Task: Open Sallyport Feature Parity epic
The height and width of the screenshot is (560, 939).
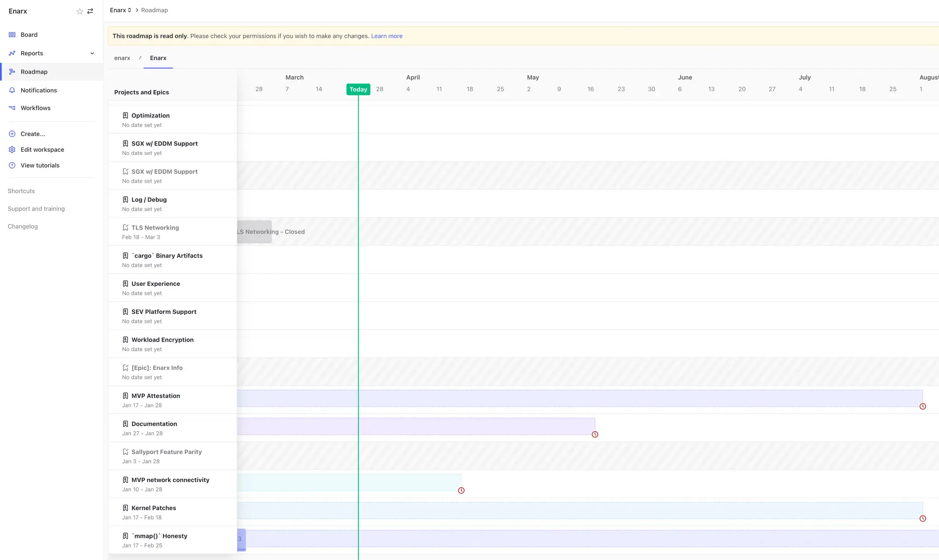Action: click(x=166, y=452)
